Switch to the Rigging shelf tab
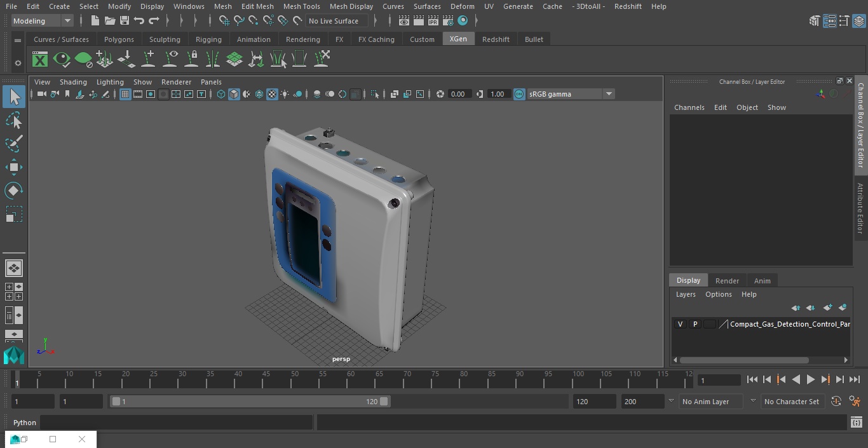 [208, 39]
